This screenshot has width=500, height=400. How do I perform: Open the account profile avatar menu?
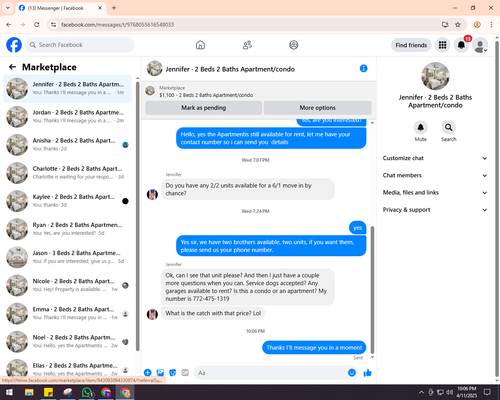pos(480,45)
